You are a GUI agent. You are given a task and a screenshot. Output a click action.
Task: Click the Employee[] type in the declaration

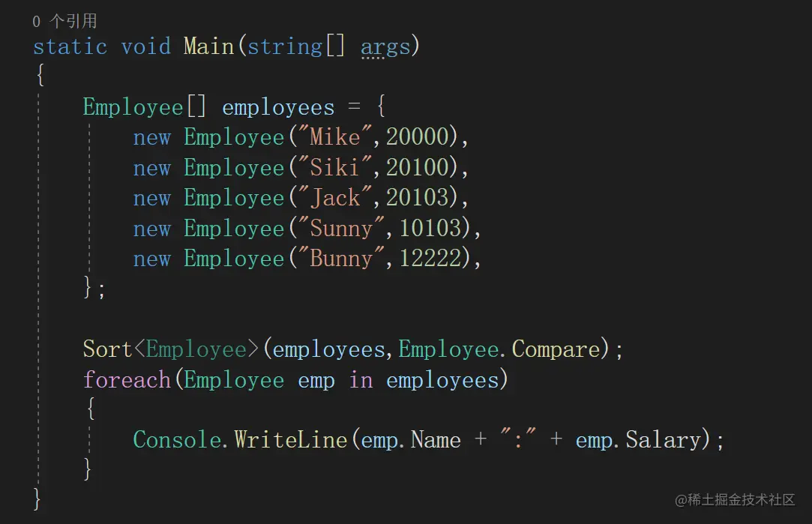pyautogui.click(x=145, y=107)
